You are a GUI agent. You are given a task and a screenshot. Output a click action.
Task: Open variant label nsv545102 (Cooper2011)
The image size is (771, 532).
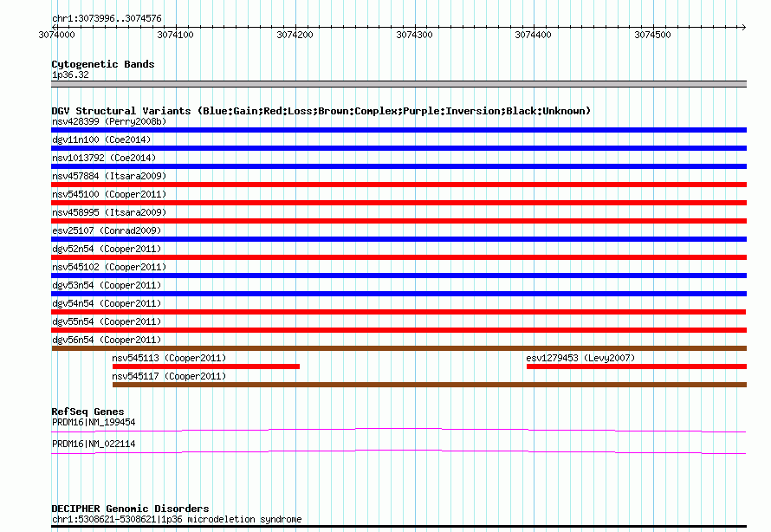coord(109,267)
